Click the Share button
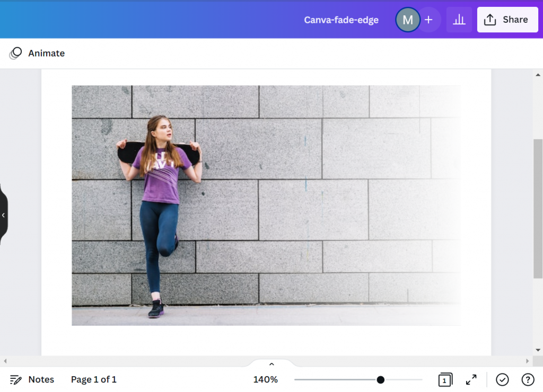This screenshot has width=543, height=392. [x=507, y=19]
